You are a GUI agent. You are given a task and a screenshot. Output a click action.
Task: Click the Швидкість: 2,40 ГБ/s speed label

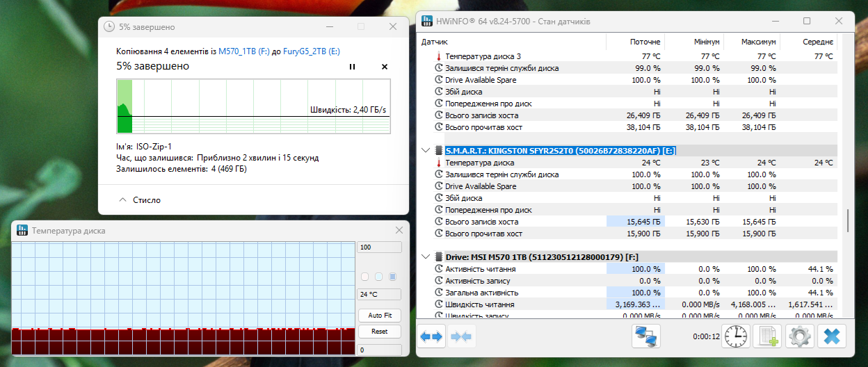point(348,110)
